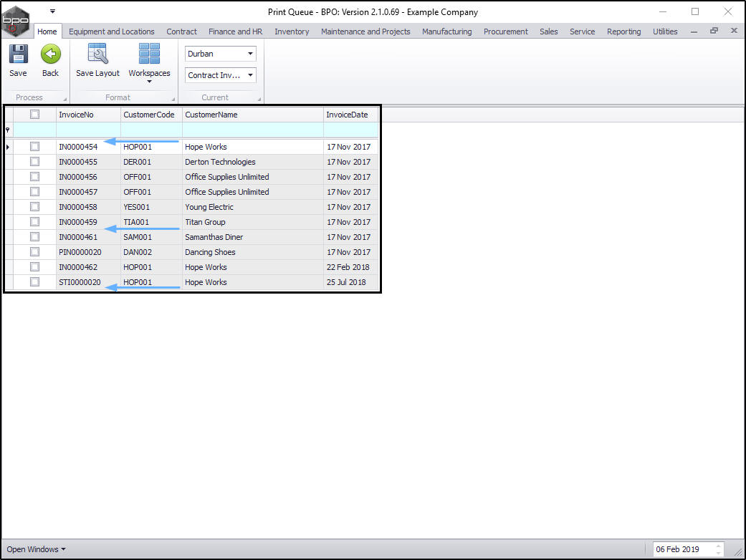Click the Save Layout wrench icon
The image size is (746, 560).
tap(97, 53)
